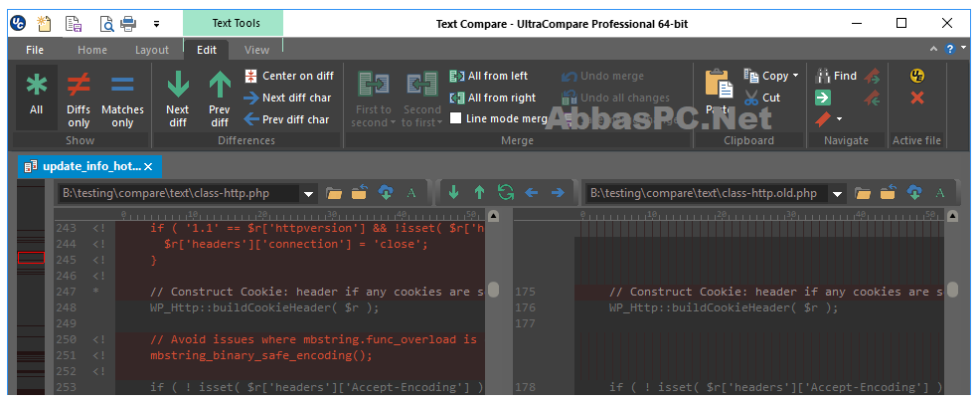980x402 pixels.
Task: Show Diffs only
Action: click(79, 99)
